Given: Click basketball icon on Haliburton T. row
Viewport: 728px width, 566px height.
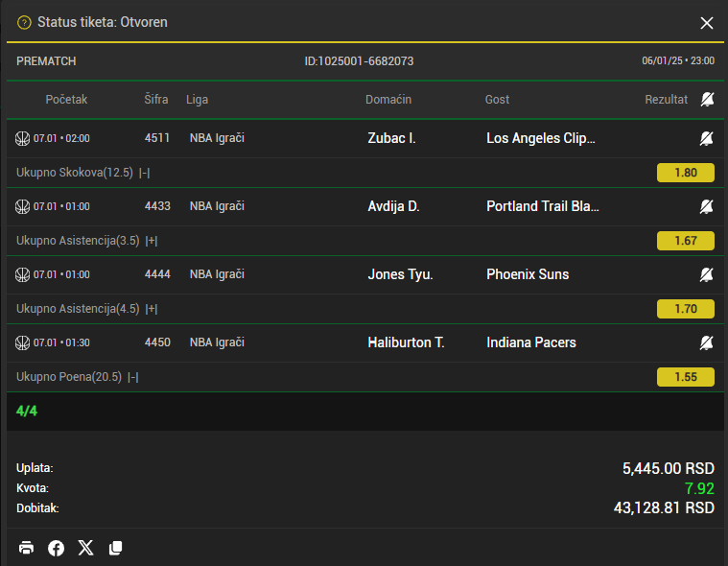Looking at the screenshot, I should coord(23,342).
